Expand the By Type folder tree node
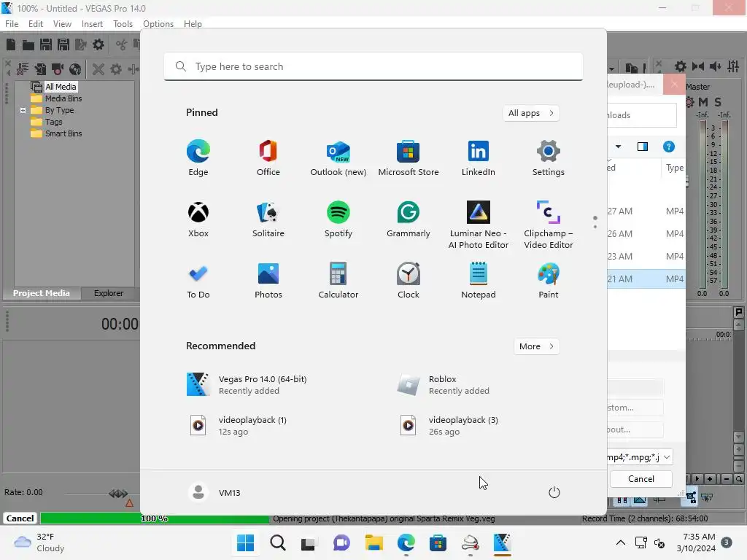This screenshot has width=747, height=560. pyautogui.click(x=23, y=111)
